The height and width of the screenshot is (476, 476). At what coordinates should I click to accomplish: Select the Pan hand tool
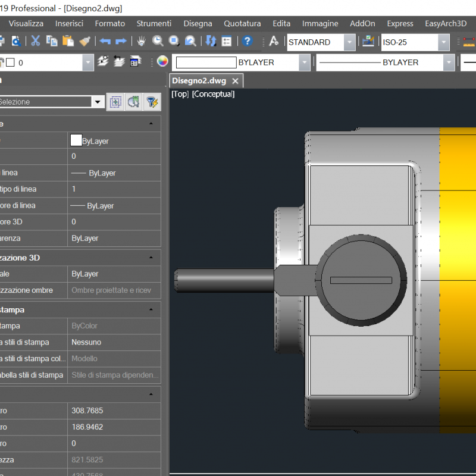coord(141,41)
